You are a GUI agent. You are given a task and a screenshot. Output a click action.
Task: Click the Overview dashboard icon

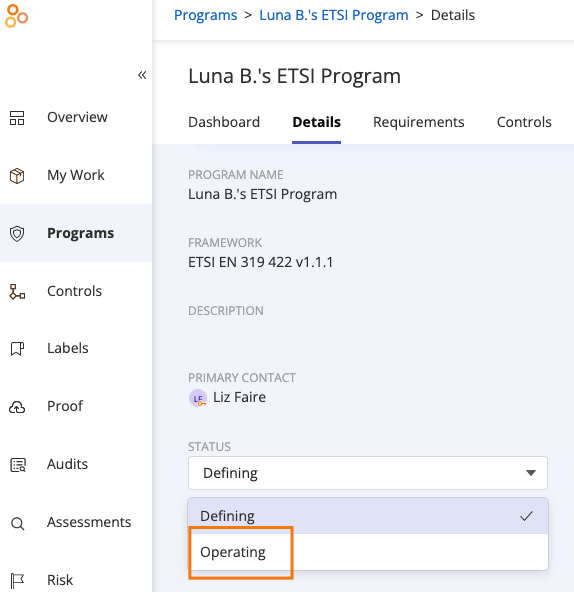click(x=17, y=118)
